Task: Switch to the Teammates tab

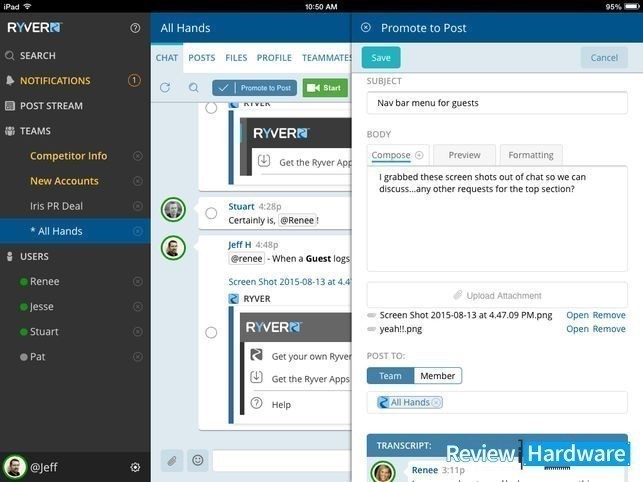Action: [x=326, y=58]
